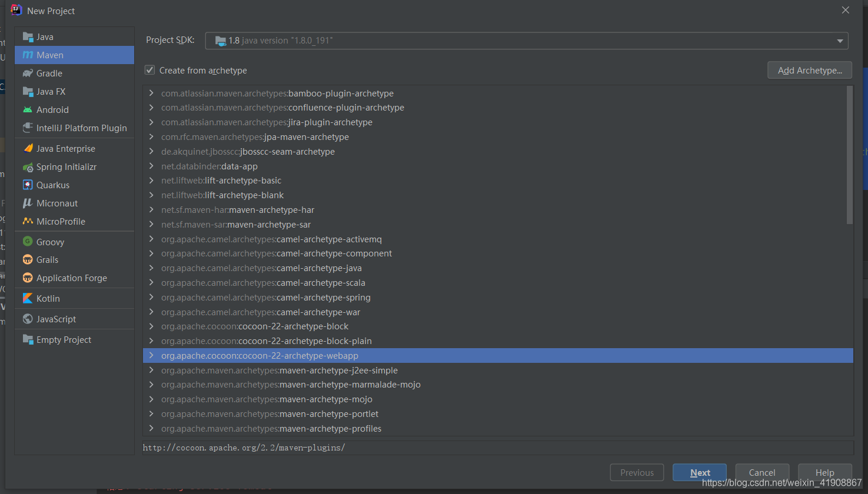Click the Java Enterprise icon
This screenshot has height=494, width=868.
click(28, 149)
